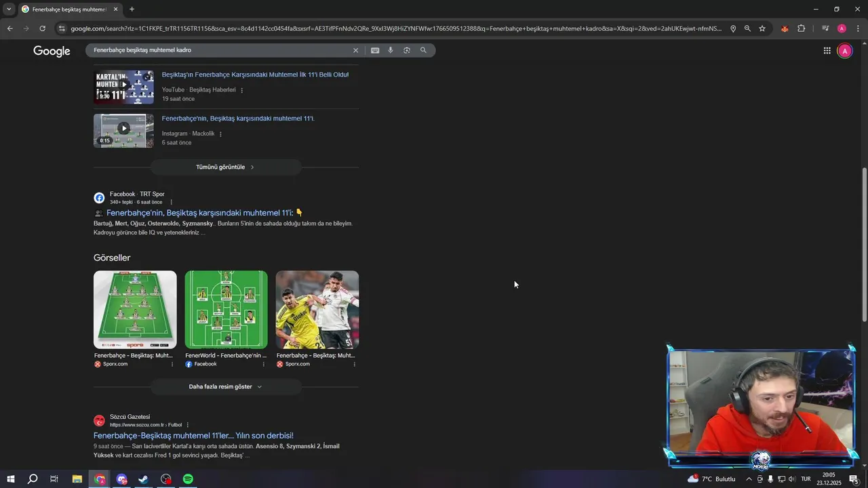Open Windows taskbar search
The width and height of the screenshot is (868, 488).
tap(33, 479)
